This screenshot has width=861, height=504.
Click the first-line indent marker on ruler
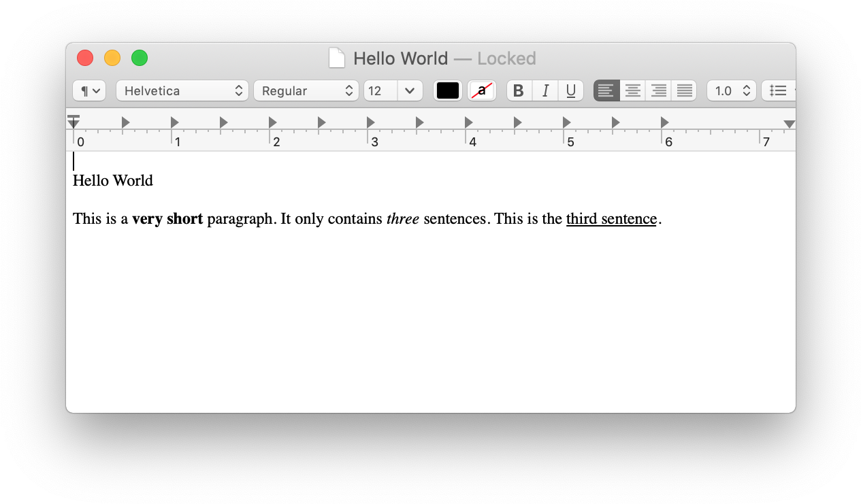pos(74,117)
